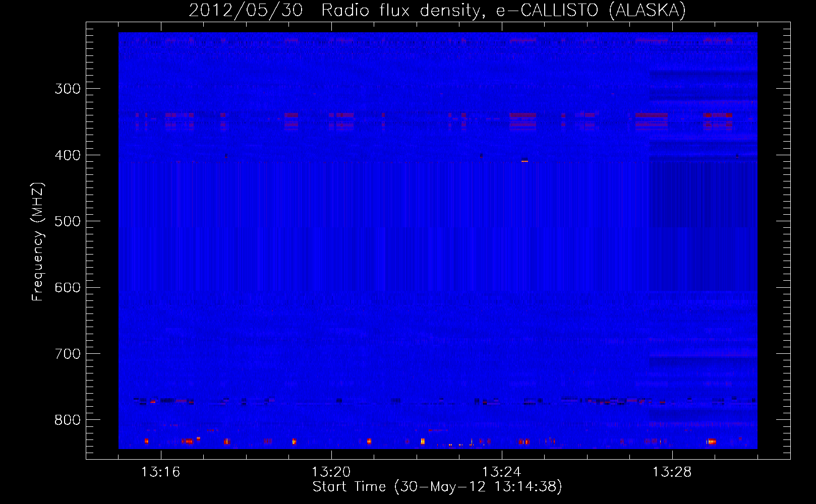The width and height of the screenshot is (816, 504).
Task: Click the 800 frequency tick label
Action: [68, 420]
